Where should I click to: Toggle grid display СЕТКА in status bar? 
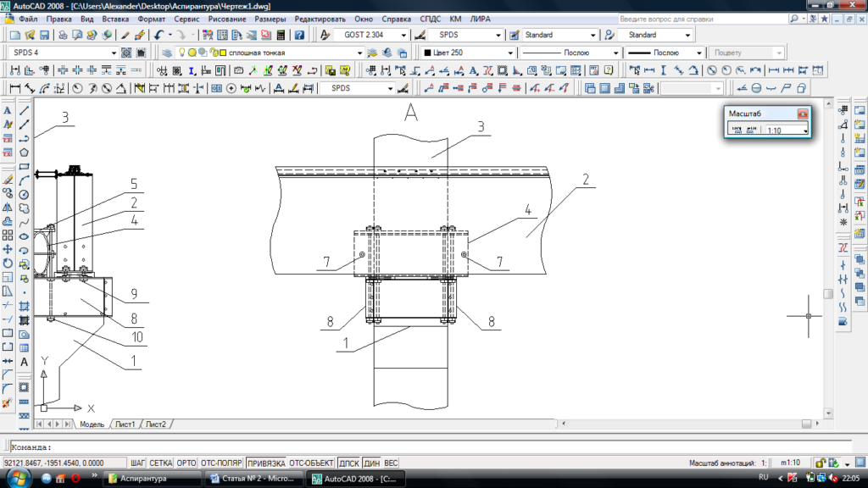[161, 463]
